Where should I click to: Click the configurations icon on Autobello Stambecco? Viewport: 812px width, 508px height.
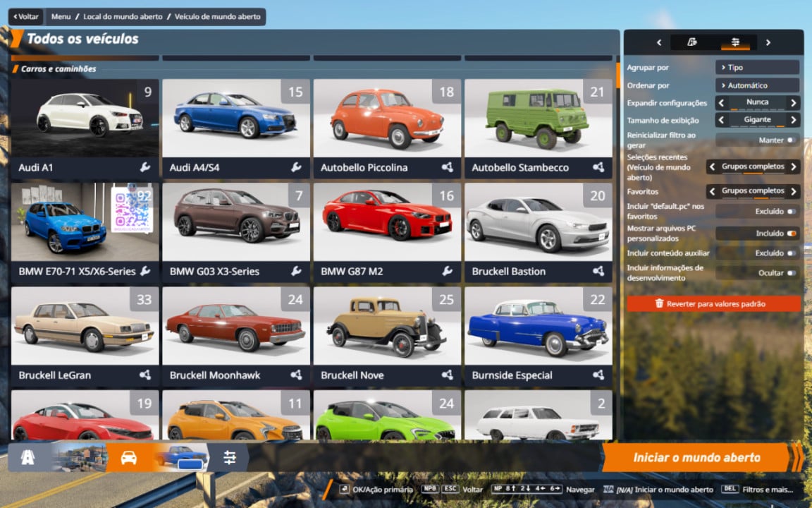click(598, 167)
